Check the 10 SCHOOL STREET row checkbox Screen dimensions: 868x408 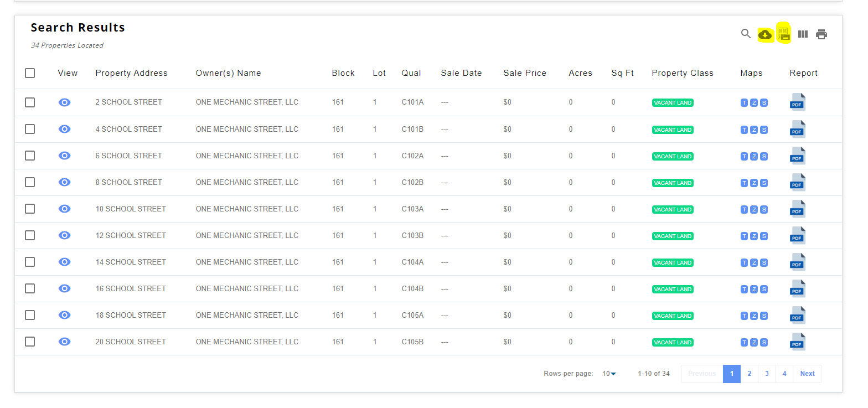[30, 209]
